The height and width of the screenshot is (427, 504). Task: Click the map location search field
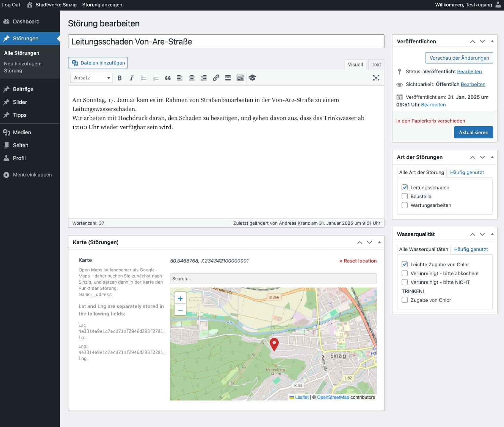[273, 279]
